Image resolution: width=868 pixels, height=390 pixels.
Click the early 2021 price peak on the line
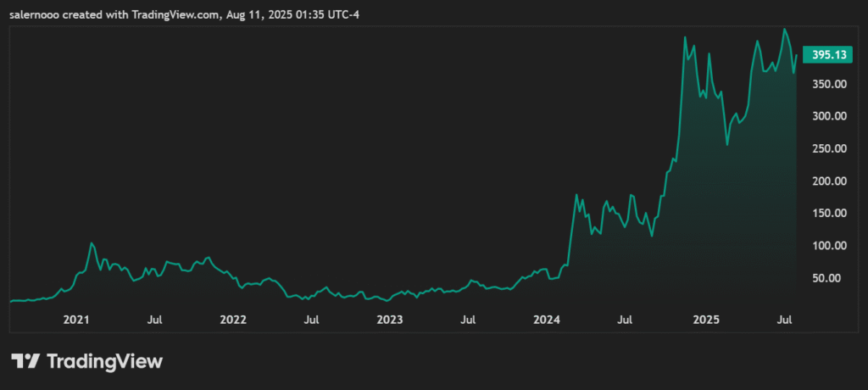click(x=92, y=243)
